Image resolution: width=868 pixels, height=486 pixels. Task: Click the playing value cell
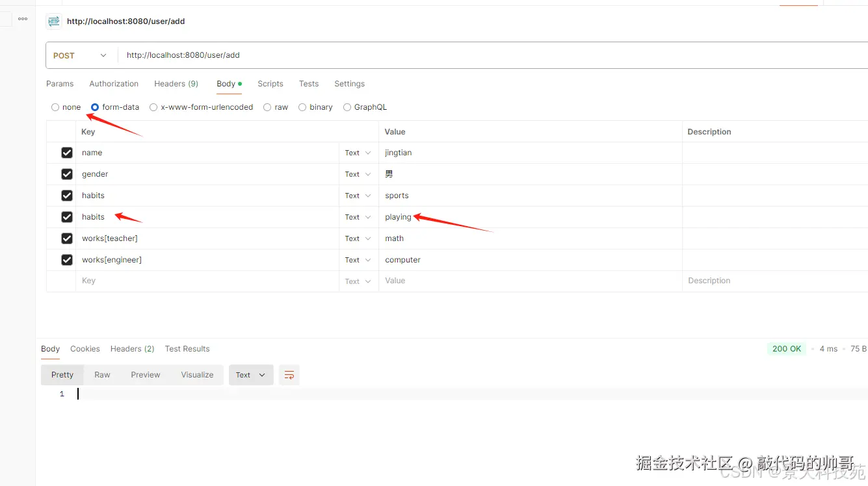530,217
